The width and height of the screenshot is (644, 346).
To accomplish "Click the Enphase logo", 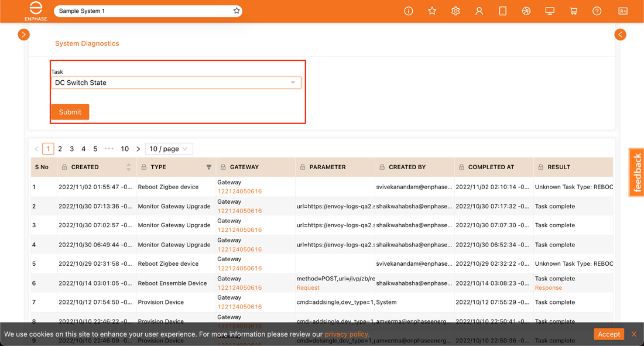I will click(35, 11).
